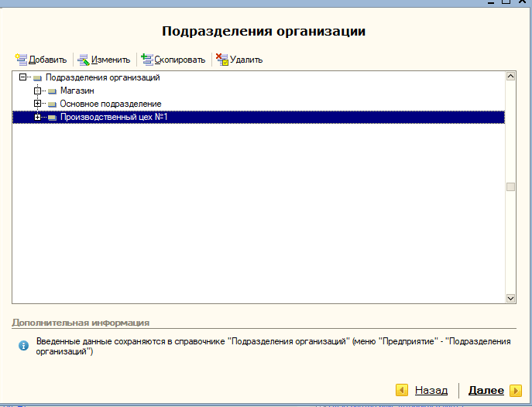This screenshot has height=407, width=532.
Task: Click the yellow right arrow icon near Далее
Action: click(x=516, y=391)
